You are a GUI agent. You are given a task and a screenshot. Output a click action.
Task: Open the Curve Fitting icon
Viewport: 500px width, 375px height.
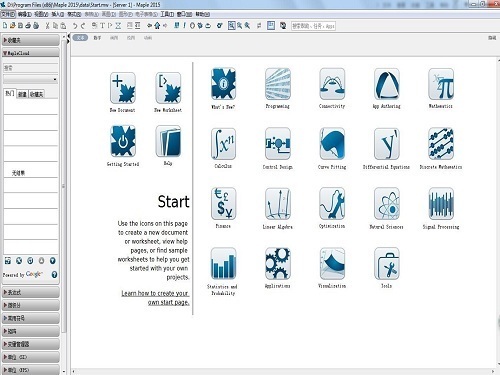click(x=332, y=144)
